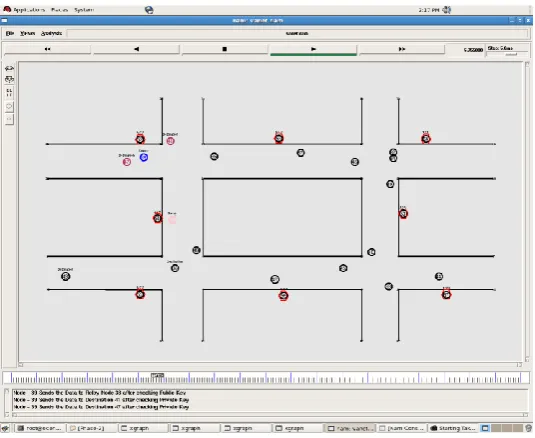Image resolution: width=535 pixels, height=438 pixels.
Task: Play the animation forward
Action: (314, 49)
